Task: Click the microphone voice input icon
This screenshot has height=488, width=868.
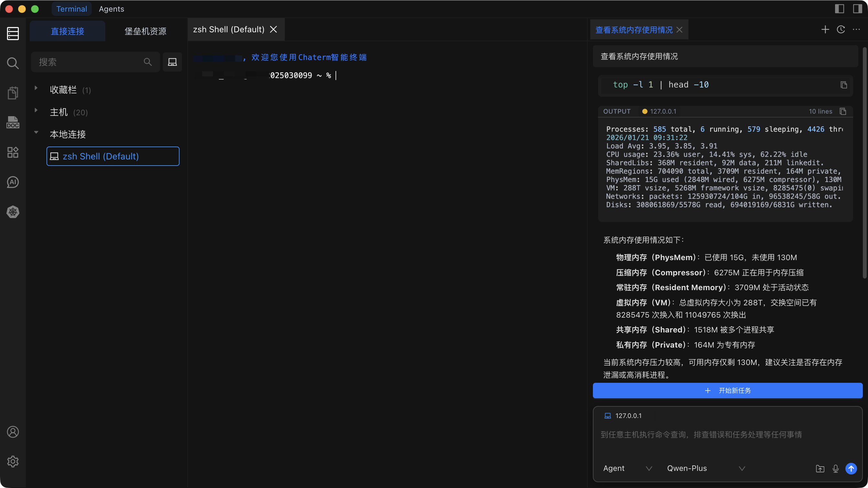Action: click(835, 468)
